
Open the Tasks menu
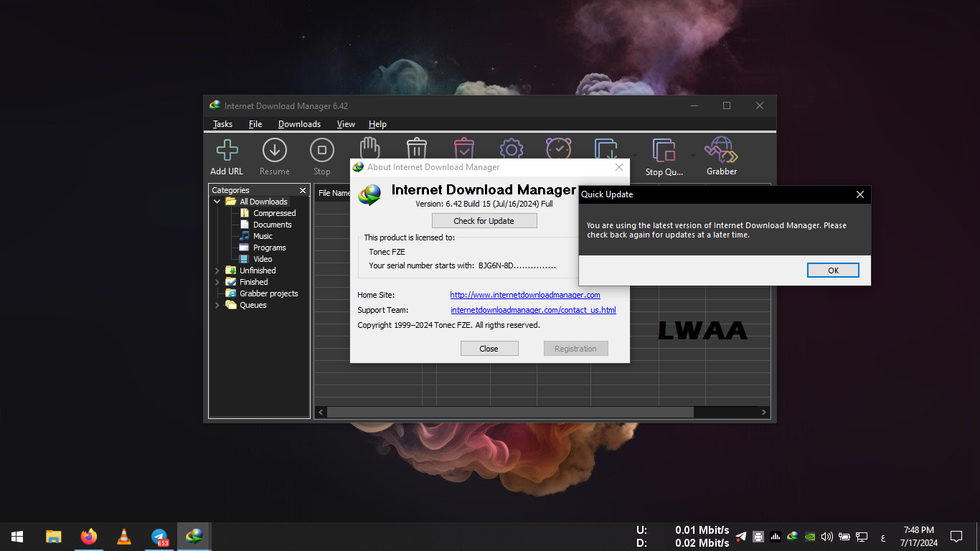pyautogui.click(x=222, y=124)
